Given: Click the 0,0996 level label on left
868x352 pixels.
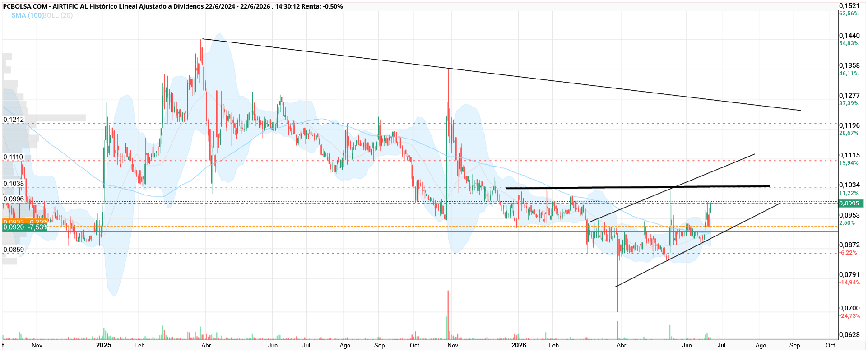Looking at the screenshot, I should 14,199.
